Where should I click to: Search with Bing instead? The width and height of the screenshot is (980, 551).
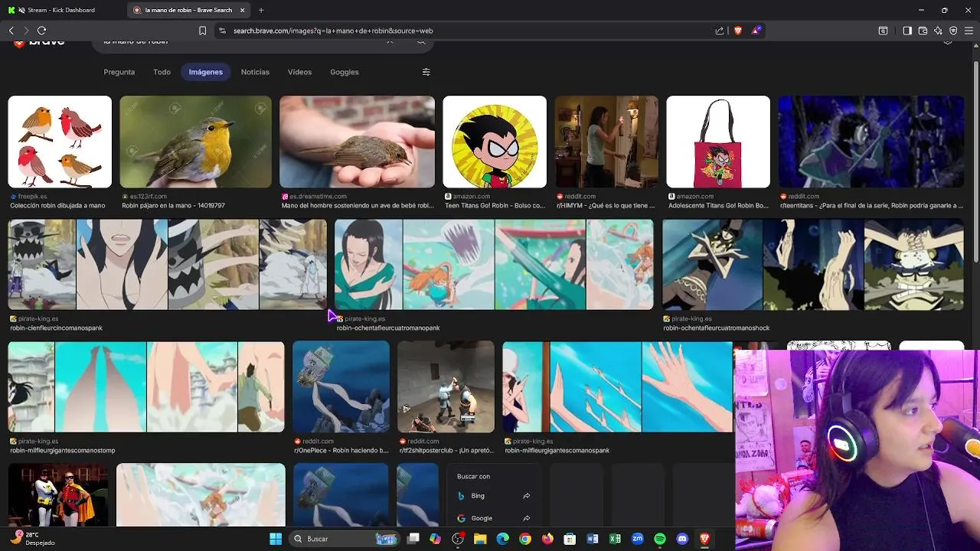[x=494, y=496]
